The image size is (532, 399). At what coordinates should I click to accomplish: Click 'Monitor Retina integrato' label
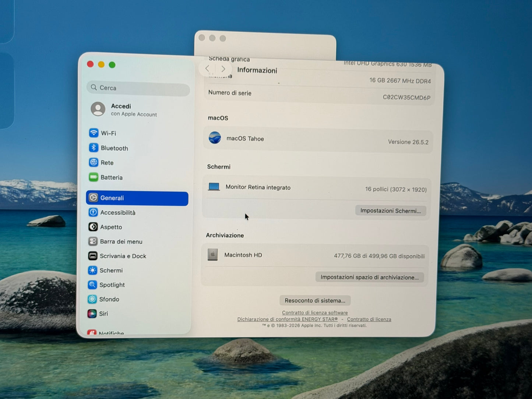pyautogui.click(x=258, y=187)
